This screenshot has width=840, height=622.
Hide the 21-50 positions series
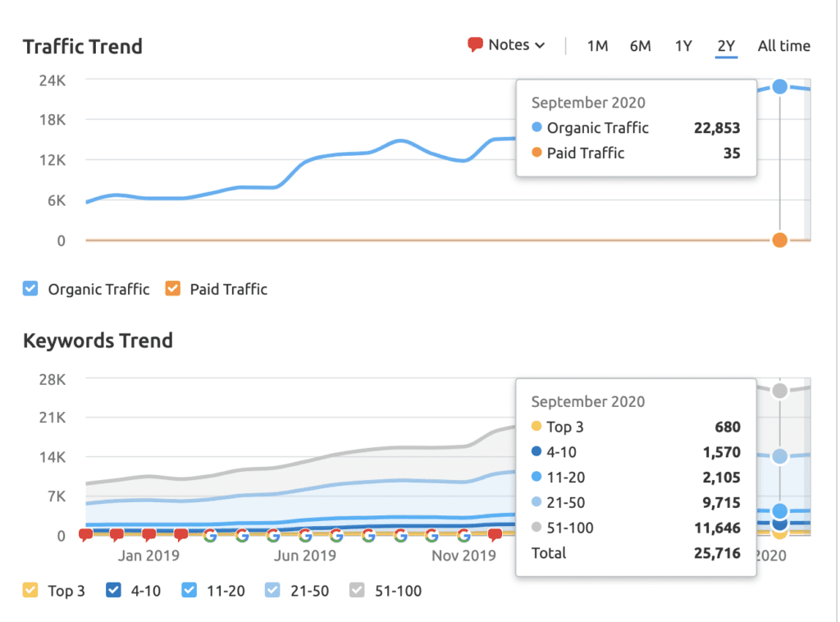pyautogui.click(x=272, y=590)
